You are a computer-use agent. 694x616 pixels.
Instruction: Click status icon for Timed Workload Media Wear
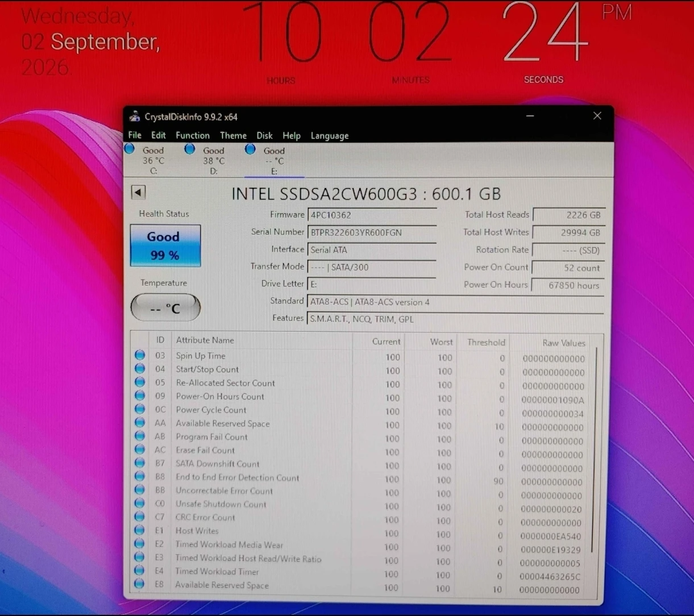point(139,544)
